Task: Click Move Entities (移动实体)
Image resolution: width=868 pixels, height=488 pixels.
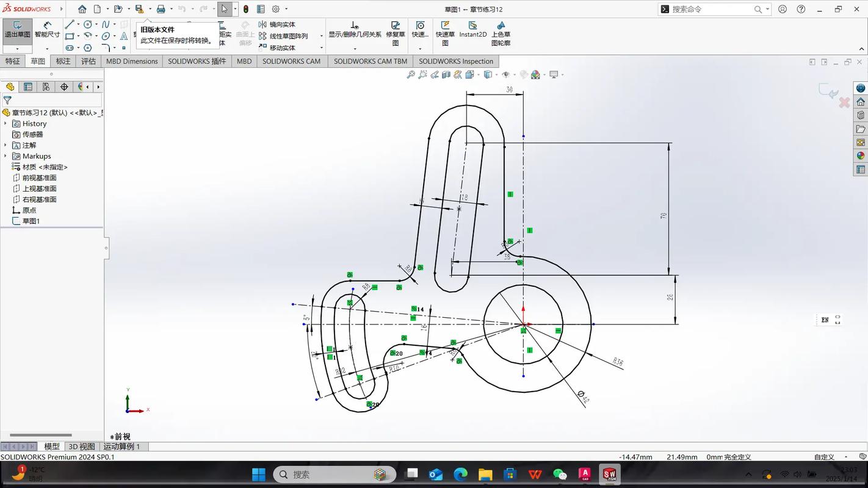Action: (277, 48)
